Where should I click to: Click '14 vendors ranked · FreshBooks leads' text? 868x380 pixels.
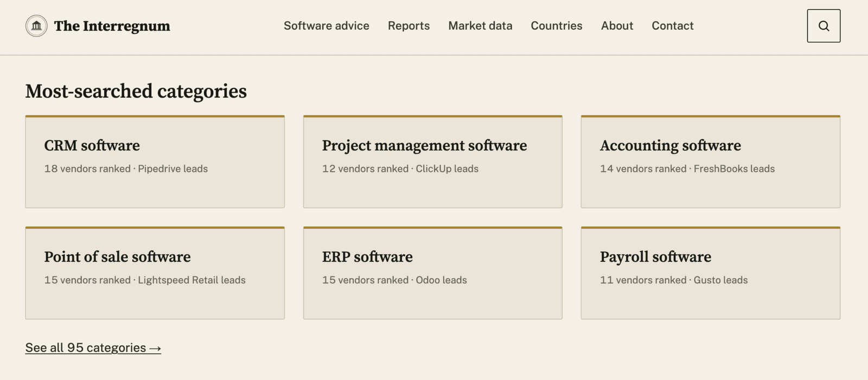coord(687,169)
